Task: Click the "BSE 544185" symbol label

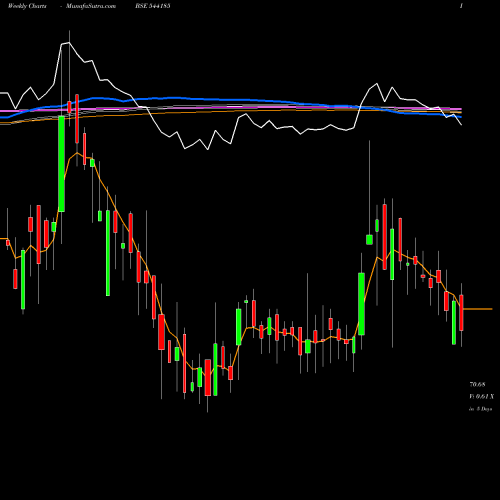Action: (x=153, y=6)
